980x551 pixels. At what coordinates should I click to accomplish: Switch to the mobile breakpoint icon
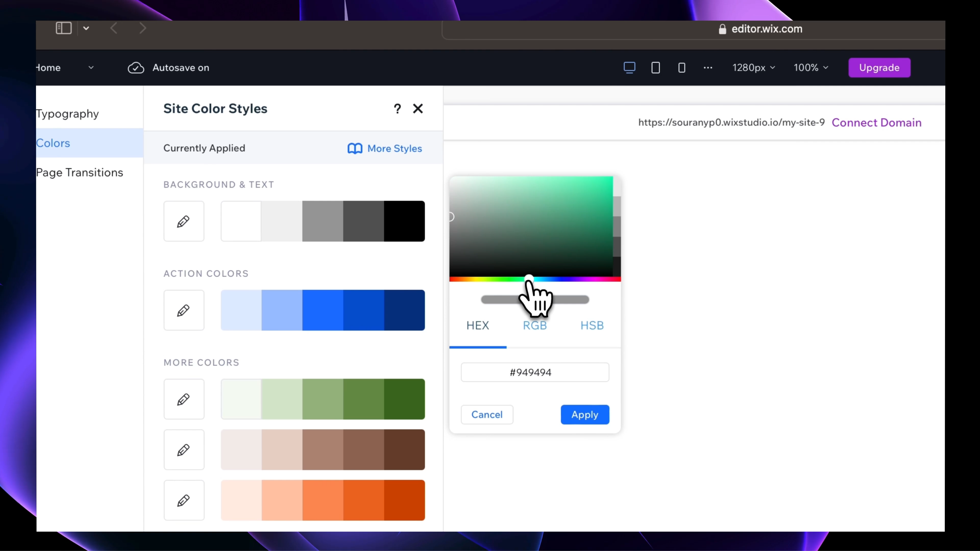tap(682, 68)
